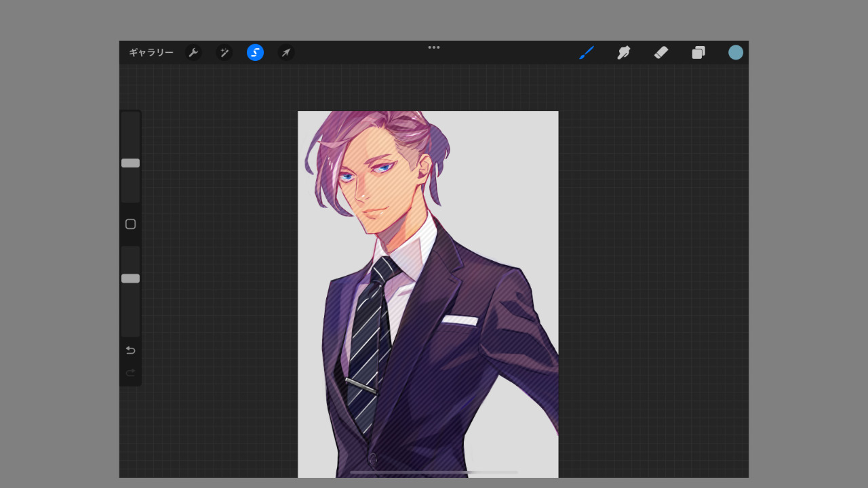
Task: Select the Brush tool
Action: 587,53
